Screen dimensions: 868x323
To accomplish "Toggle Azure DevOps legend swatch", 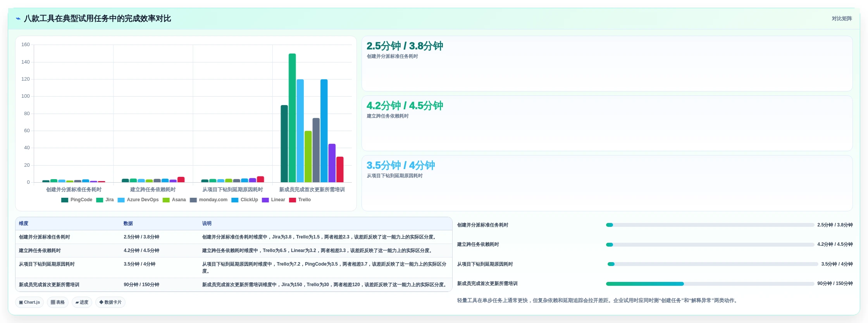I will [121, 200].
